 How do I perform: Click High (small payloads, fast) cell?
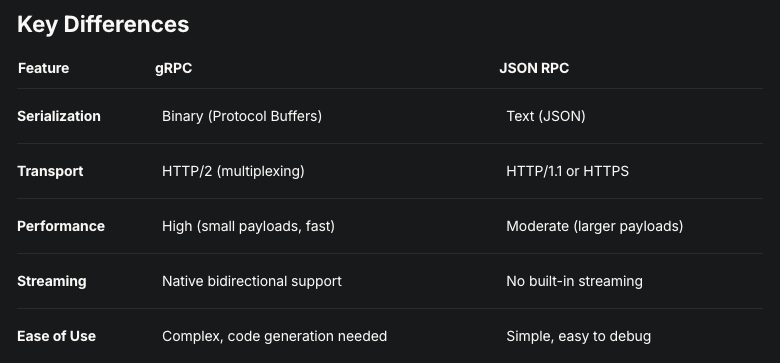(x=248, y=226)
